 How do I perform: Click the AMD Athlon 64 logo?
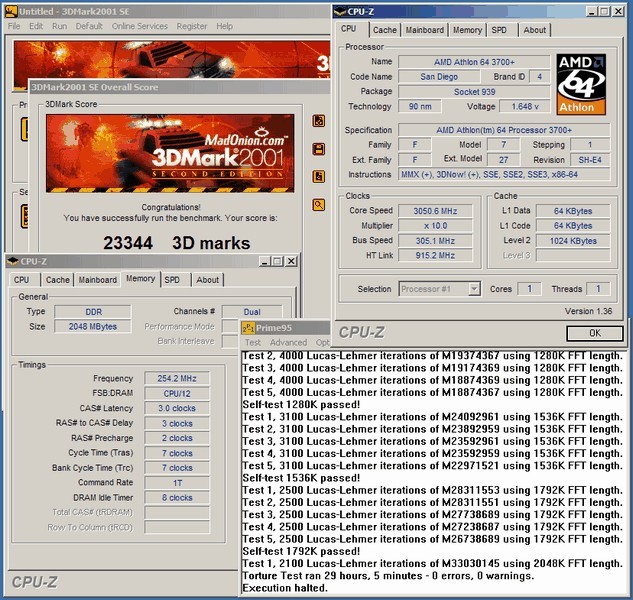[581, 84]
